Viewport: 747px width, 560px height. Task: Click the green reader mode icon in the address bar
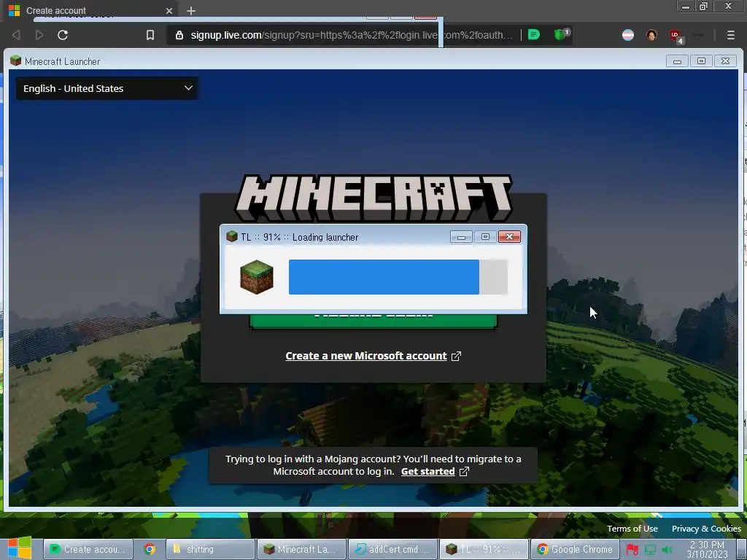[x=534, y=35]
